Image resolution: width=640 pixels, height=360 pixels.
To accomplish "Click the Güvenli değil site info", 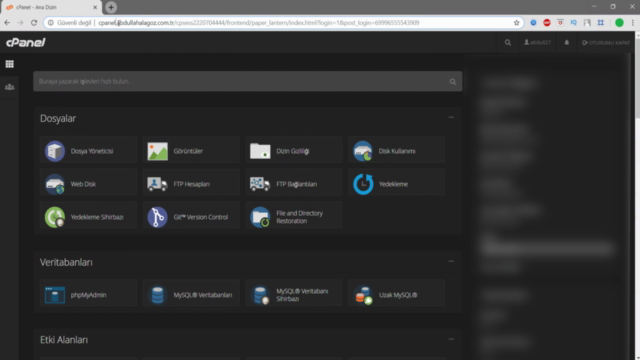I will click(69, 23).
